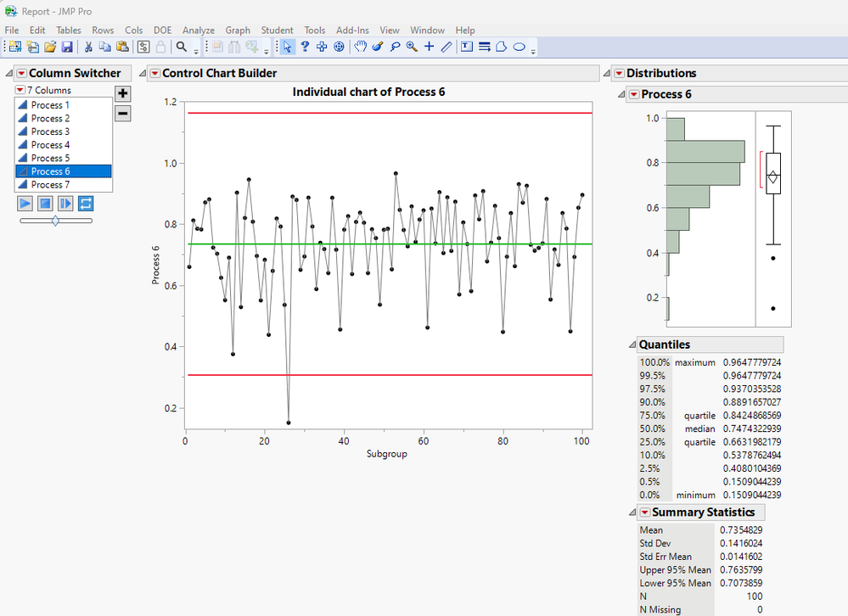Select the Magnifier zoom tool

tap(412, 47)
